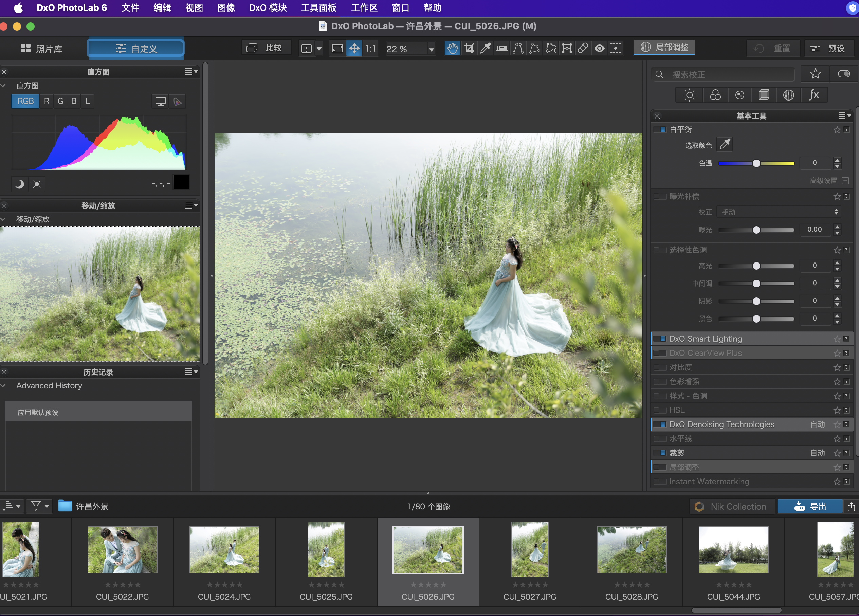Image resolution: width=859 pixels, height=616 pixels.
Task: Click the 比较 compare button
Action: tap(266, 48)
